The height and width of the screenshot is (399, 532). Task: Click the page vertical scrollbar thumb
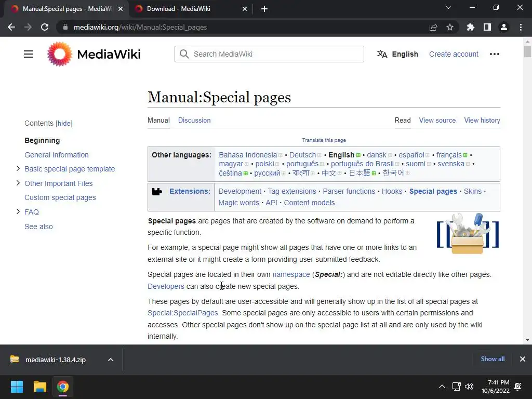point(527,51)
